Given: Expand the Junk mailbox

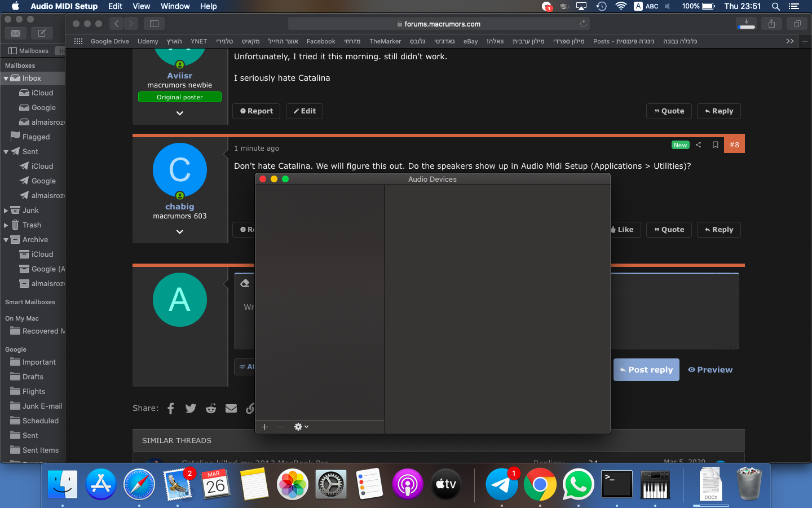Looking at the screenshot, I should click(x=6, y=211).
